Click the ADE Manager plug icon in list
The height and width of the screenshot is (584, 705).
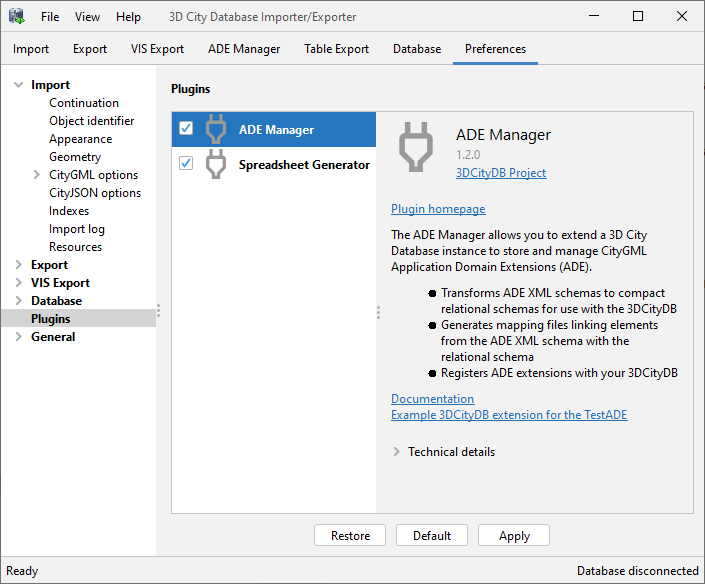coord(216,129)
